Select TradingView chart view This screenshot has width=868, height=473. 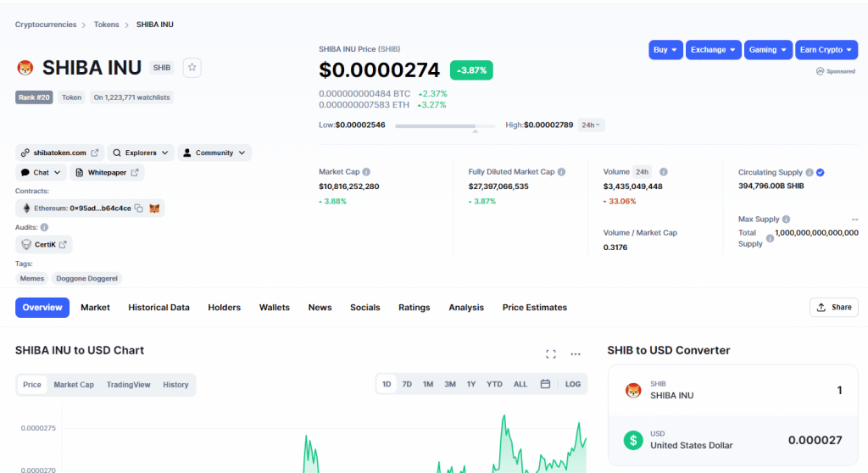pyautogui.click(x=129, y=384)
